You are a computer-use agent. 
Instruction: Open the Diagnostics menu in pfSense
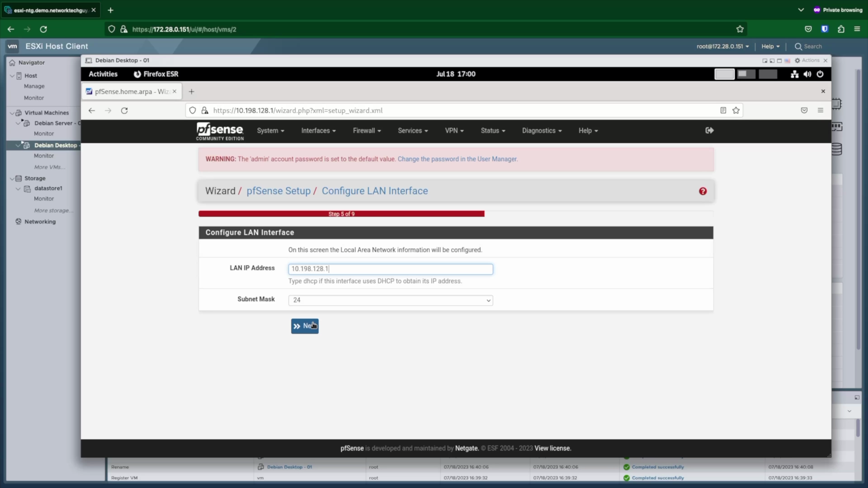click(542, 131)
